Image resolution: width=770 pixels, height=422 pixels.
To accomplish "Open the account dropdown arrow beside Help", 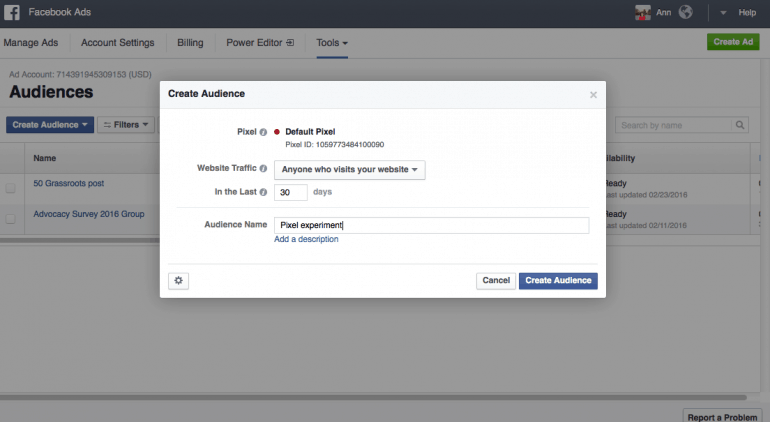I will point(723,13).
